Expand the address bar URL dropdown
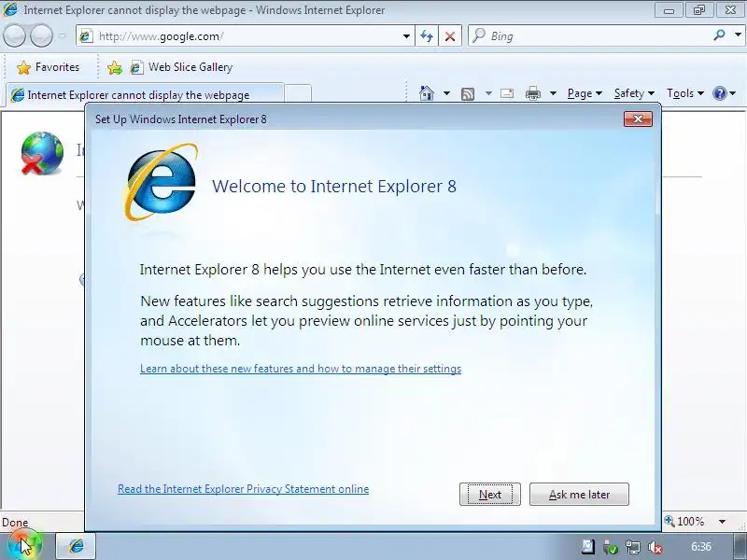Image resolution: width=747 pixels, height=560 pixels. pyautogui.click(x=406, y=36)
